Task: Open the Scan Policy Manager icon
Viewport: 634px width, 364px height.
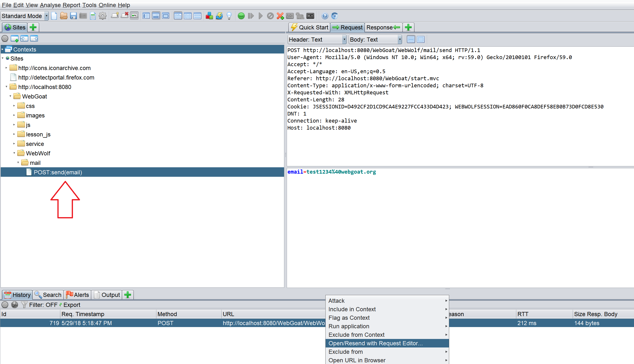Action: (x=290, y=16)
